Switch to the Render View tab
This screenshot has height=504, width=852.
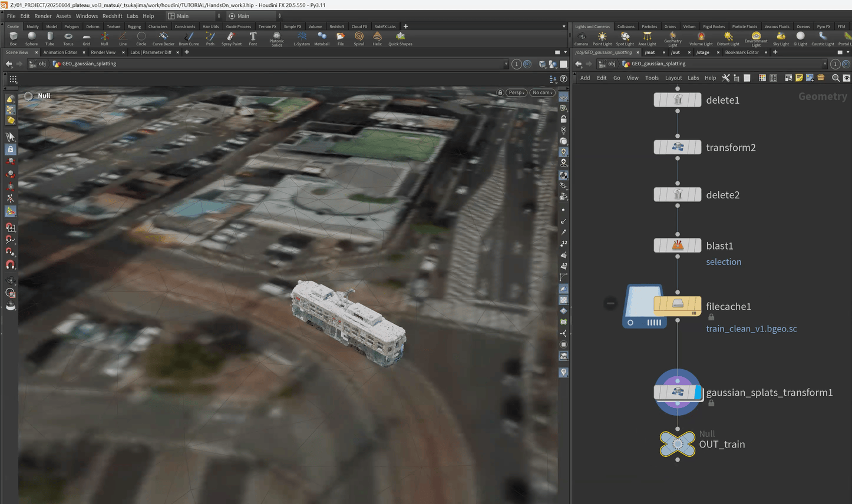(x=103, y=52)
